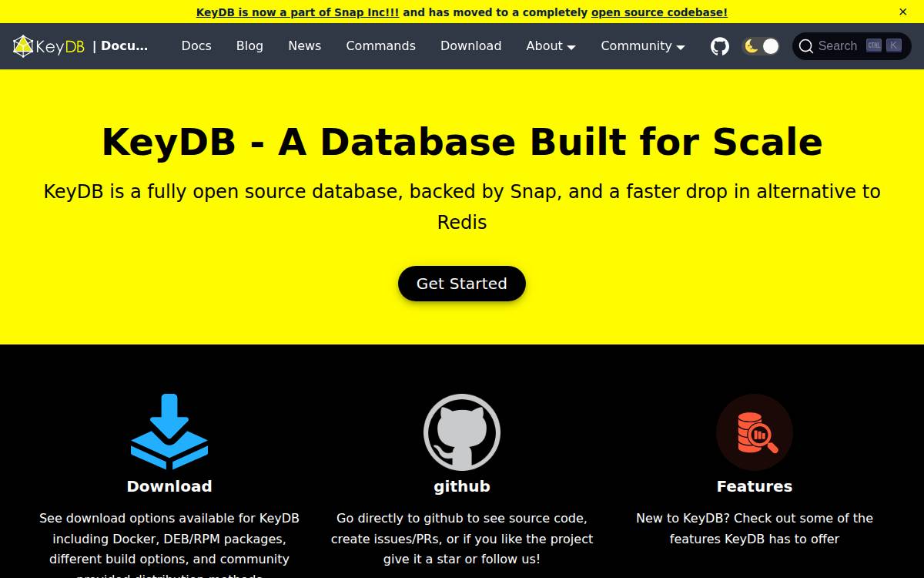Follow 'KeyDB is now a part of Snap Inc!!!' link
Screen dimensions: 924x578
pyautogui.click(x=298, y=12)
